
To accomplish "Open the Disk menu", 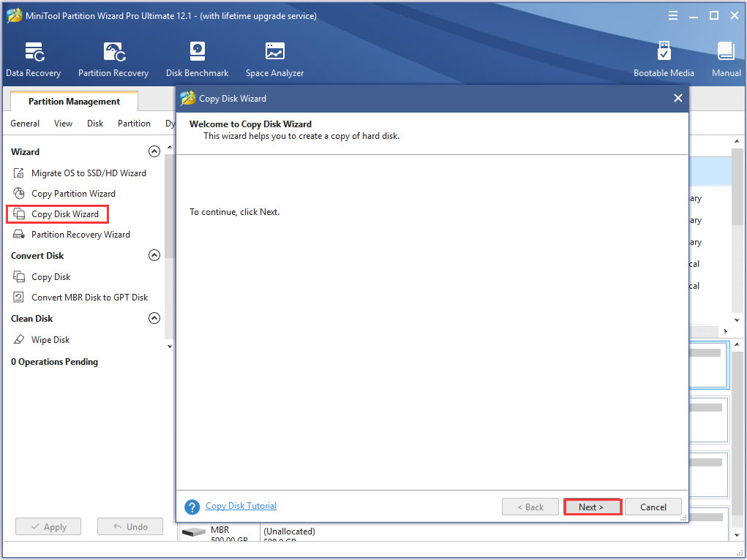I will tap(95, 124).
